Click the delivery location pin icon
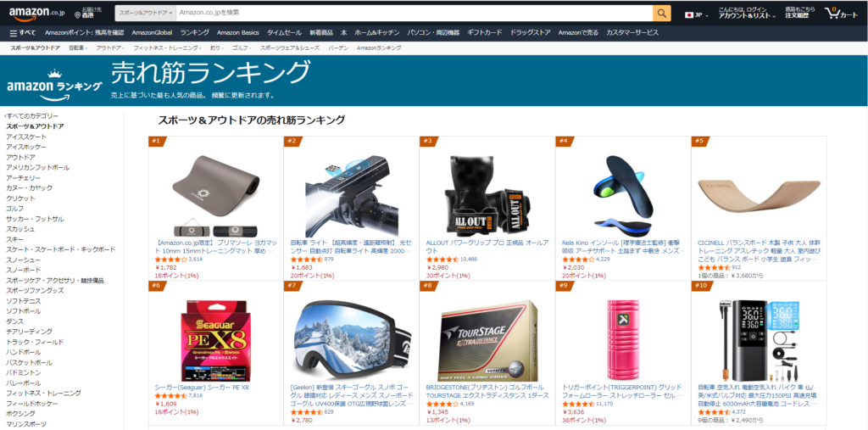The height and width of the screenshot is (430, 868). [x=77, y=15]
